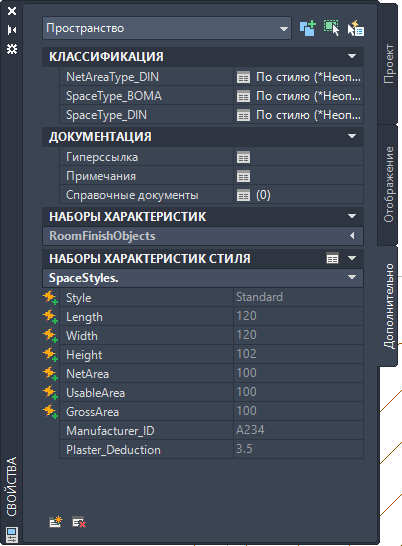Collapse the ДОКУМЕНТАЦИЯ section
The height and width of the screenshot is (546, 402).
point(352,136)
